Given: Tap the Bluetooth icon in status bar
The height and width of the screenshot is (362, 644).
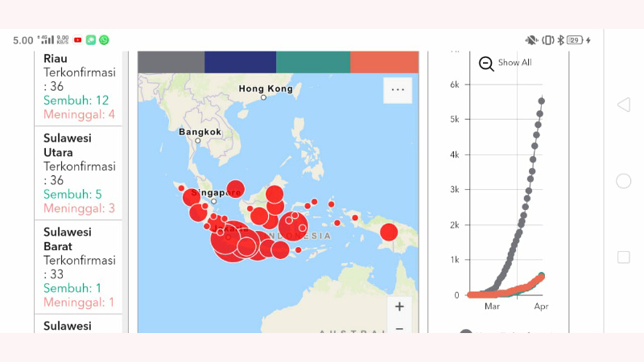Looking at the screenshot, I should tap(560, 39).
